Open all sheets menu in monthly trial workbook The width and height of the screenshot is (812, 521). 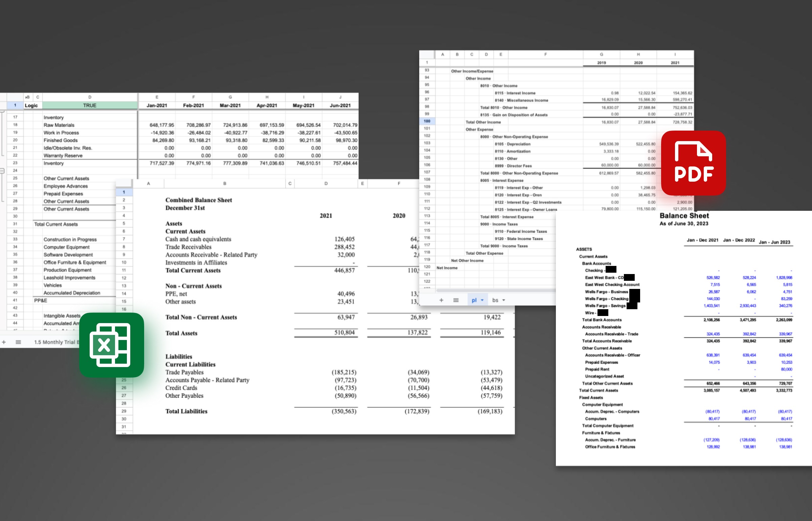click(x=18, y=342)
